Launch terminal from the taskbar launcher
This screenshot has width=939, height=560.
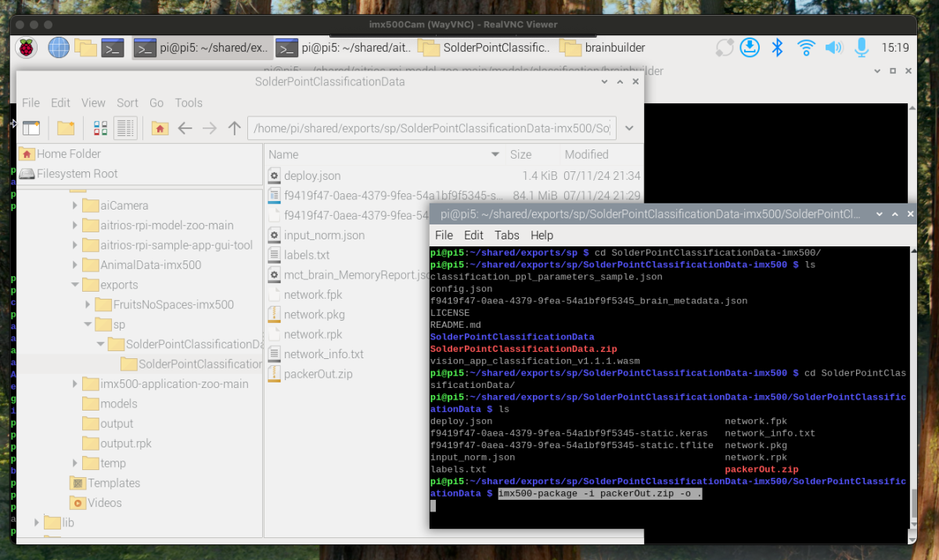pyautogui.click(x=113, y=48)
